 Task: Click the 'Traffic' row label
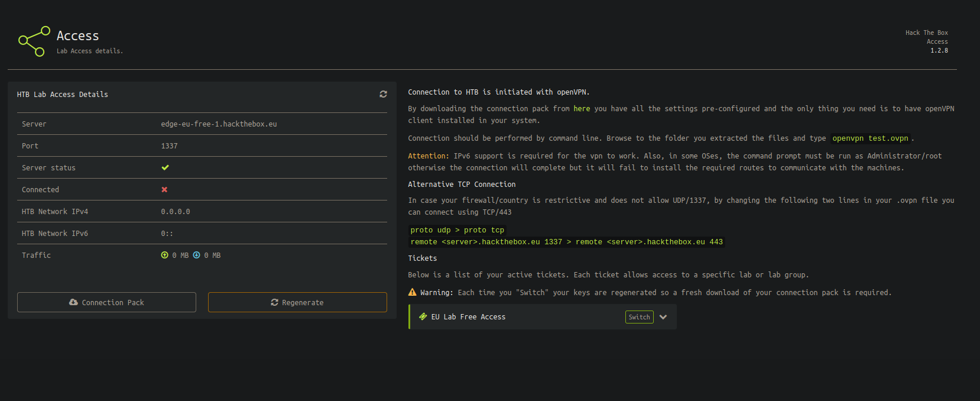(x=36, y=256)
